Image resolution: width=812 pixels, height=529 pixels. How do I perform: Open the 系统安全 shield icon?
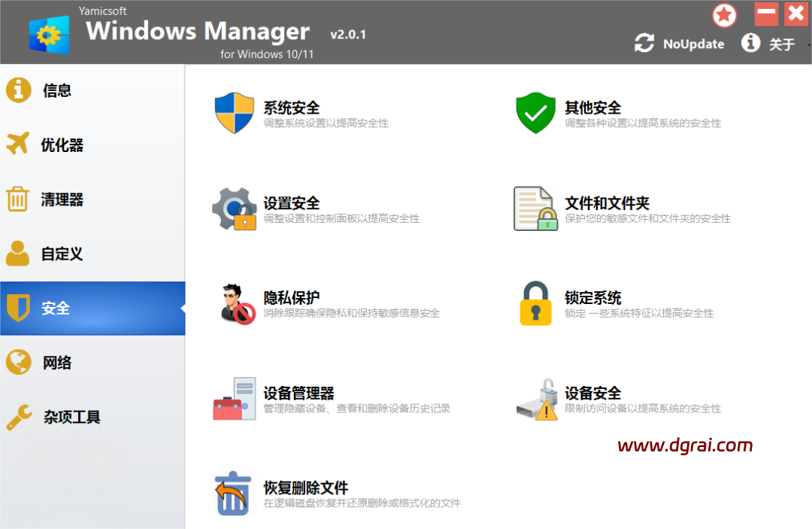(235, 114)
